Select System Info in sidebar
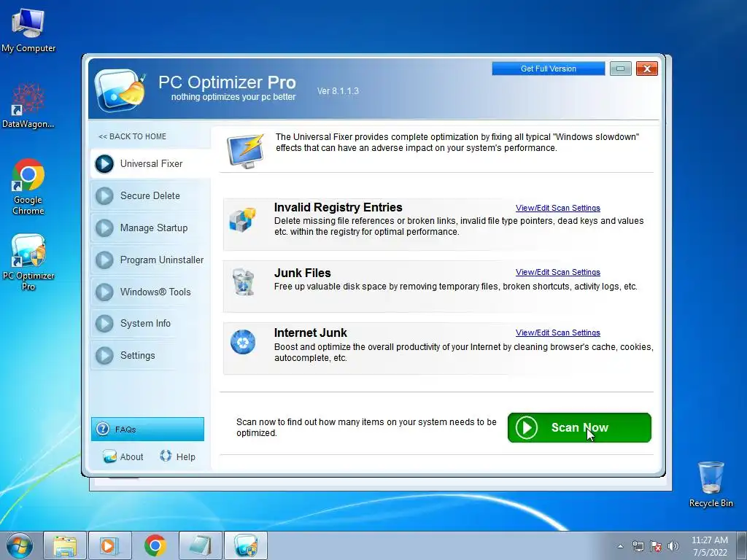Viewport: 747px width, 560px height. click(x=150, y=323)
